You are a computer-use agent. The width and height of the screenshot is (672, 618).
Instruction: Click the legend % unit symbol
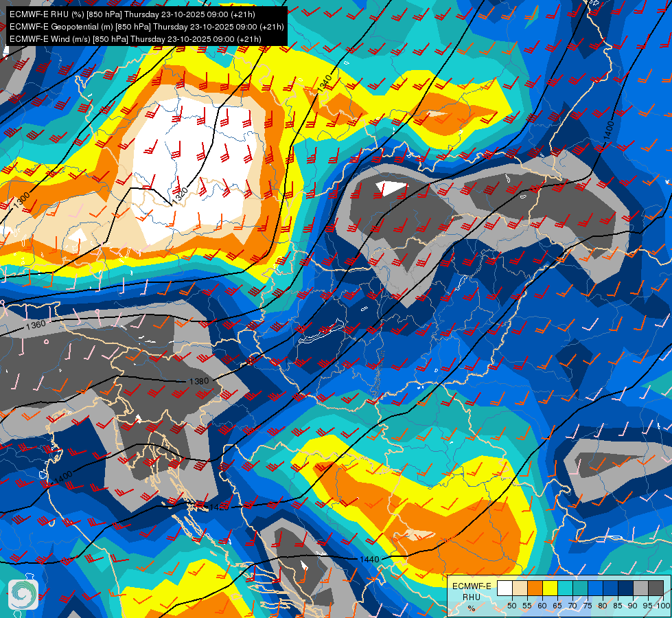pyautogui.click(x=472, y=608)
